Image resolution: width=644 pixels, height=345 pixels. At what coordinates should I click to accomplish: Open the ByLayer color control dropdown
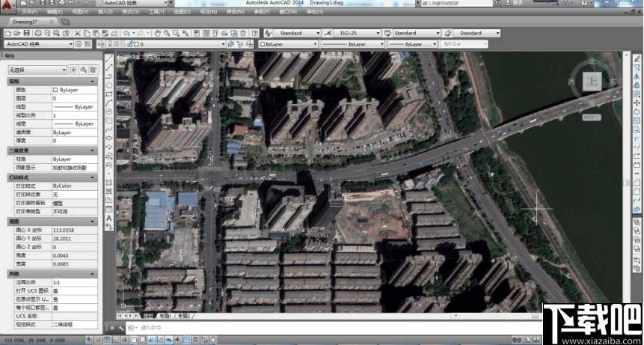[x=288, y=44]
